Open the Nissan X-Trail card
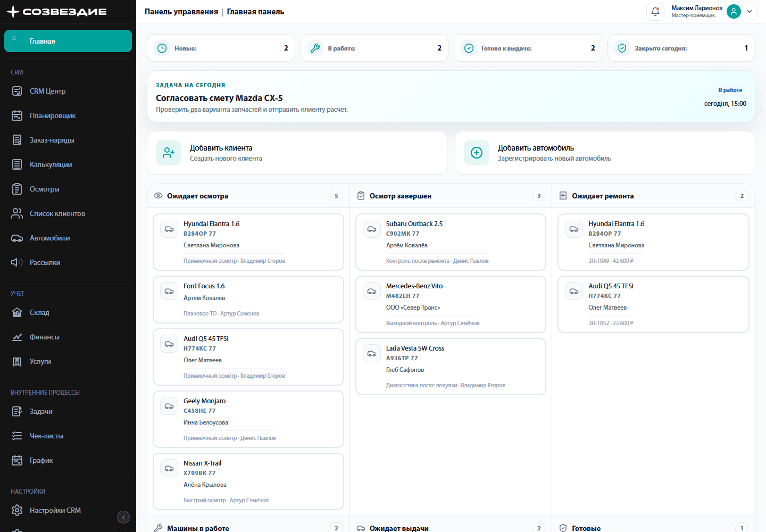Screen dimensions: 766x532 pos(248,481)
